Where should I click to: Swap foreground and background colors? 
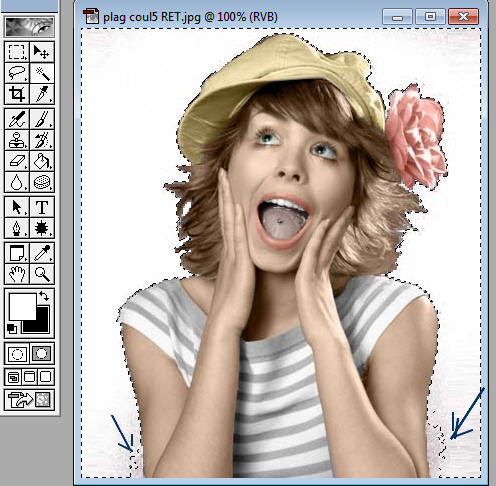44,296
